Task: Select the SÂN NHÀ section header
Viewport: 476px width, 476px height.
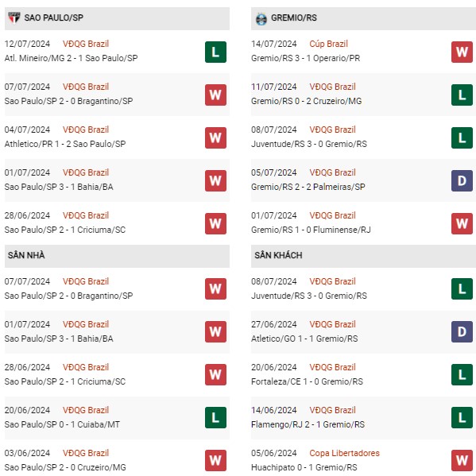Action: [117, 256]
